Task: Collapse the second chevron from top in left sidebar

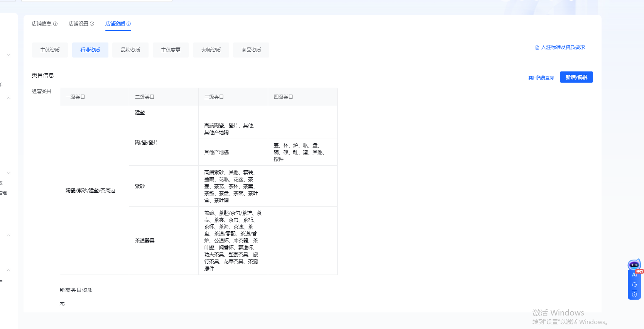Action: click(8, 98)
